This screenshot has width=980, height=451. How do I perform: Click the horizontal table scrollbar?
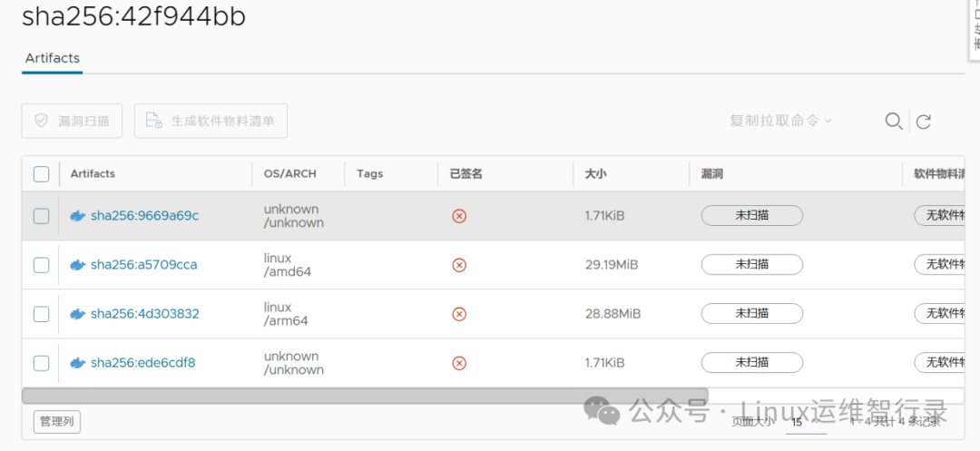pos(363,396)
